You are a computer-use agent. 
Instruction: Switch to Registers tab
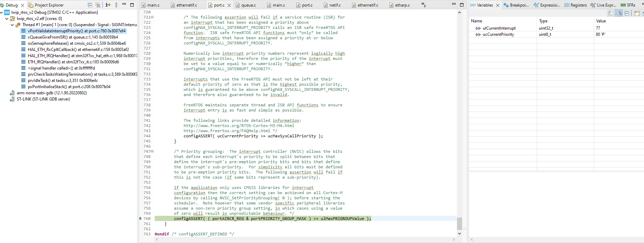576,5
